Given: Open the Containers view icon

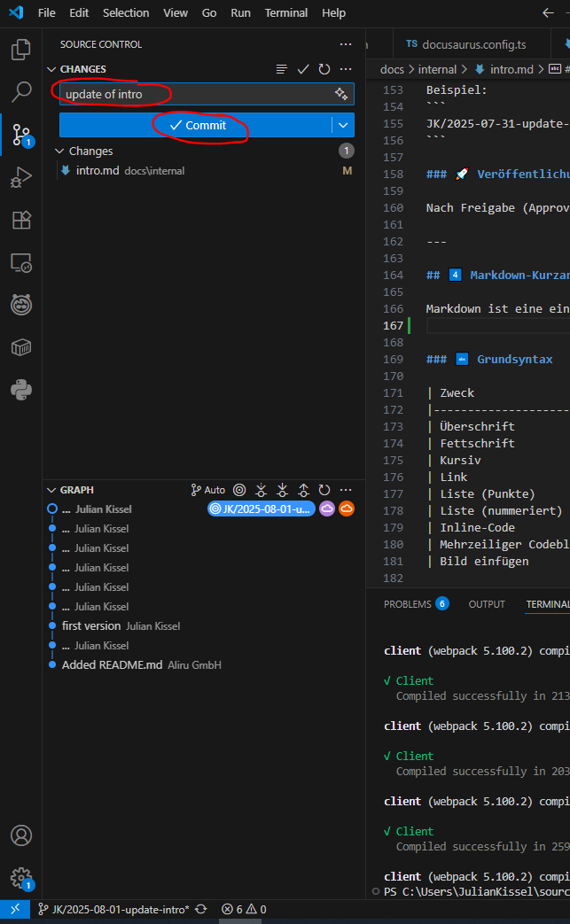Looking at the screenshot, I should click(x=21, y=347).
